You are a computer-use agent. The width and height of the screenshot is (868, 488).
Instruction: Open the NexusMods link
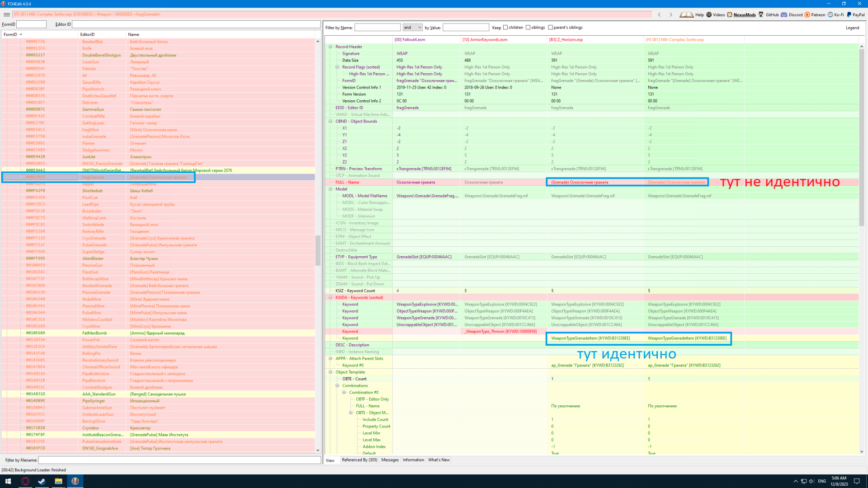tap(744, 14)
